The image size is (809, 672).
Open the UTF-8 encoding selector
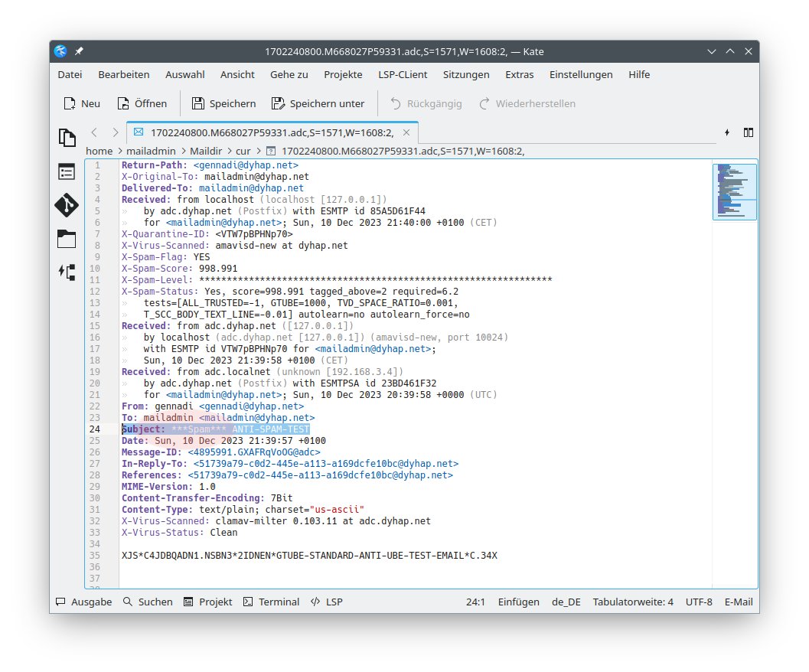click(698, 602)
